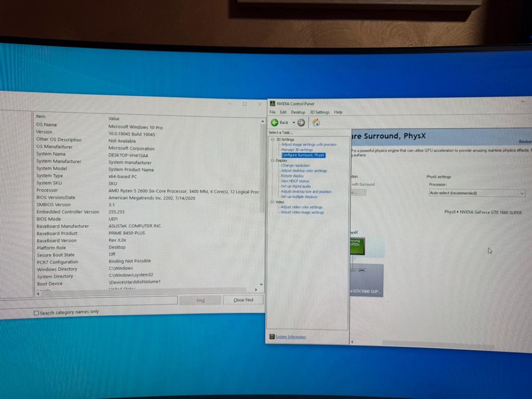Select the System Name row

(148, 154)
